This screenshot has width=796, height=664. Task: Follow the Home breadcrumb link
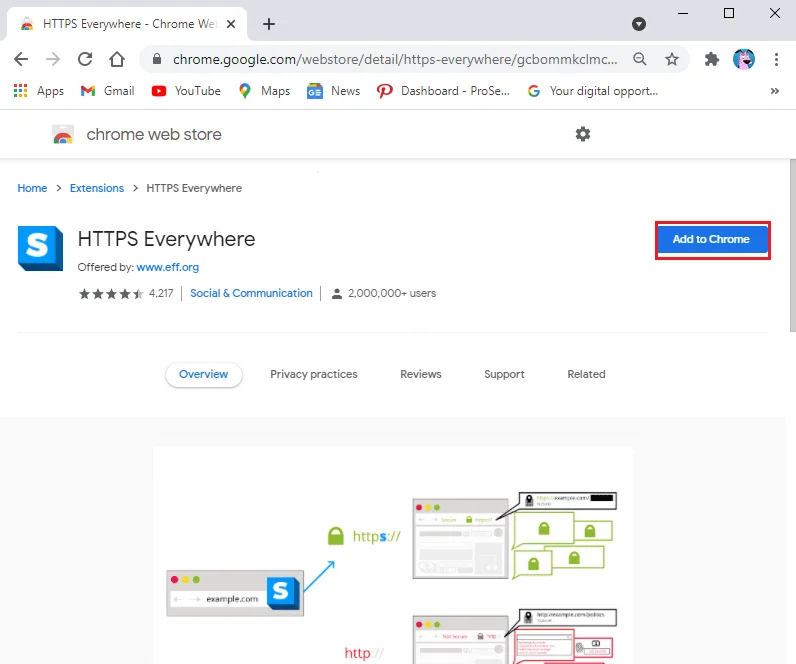pyautogui.click(x=32, y=188)
